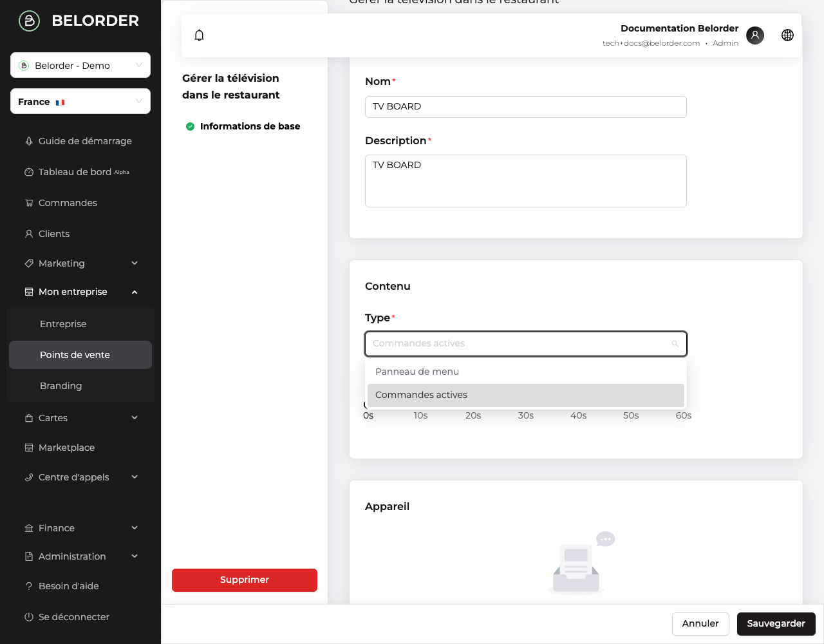The width and height of the screenshot is (824, 644).
Task: Expand the Finance submenu chevron
Action: pos(135,527)
